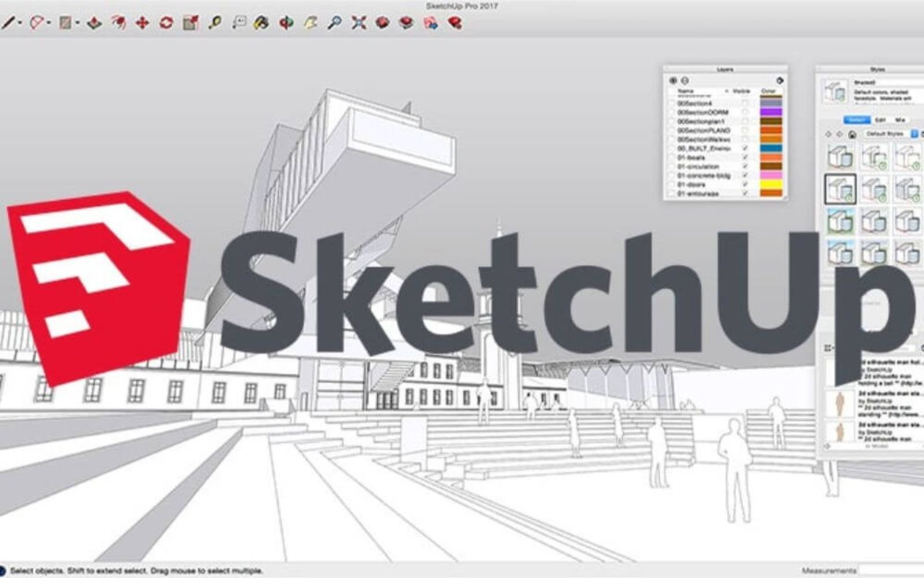Activate the Push/Pull tool
The height and width of the screenshot is (578, 924).
click(94, 22)
